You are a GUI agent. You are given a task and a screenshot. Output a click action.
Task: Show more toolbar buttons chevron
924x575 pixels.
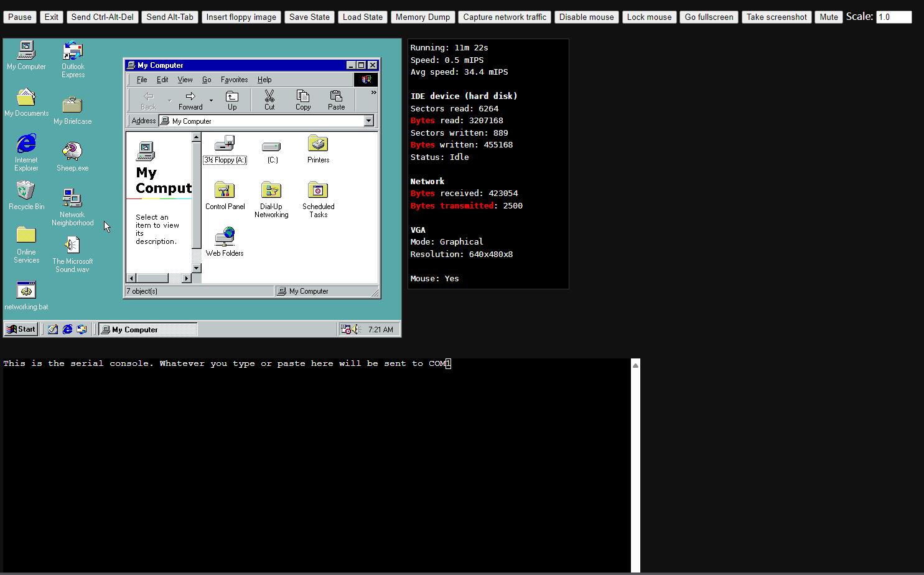(373, 93)
